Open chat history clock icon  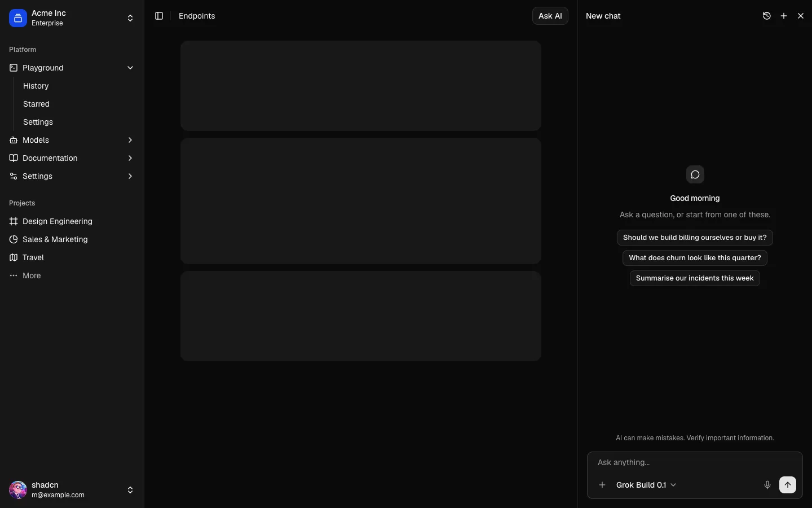click(x=767, y=16)
